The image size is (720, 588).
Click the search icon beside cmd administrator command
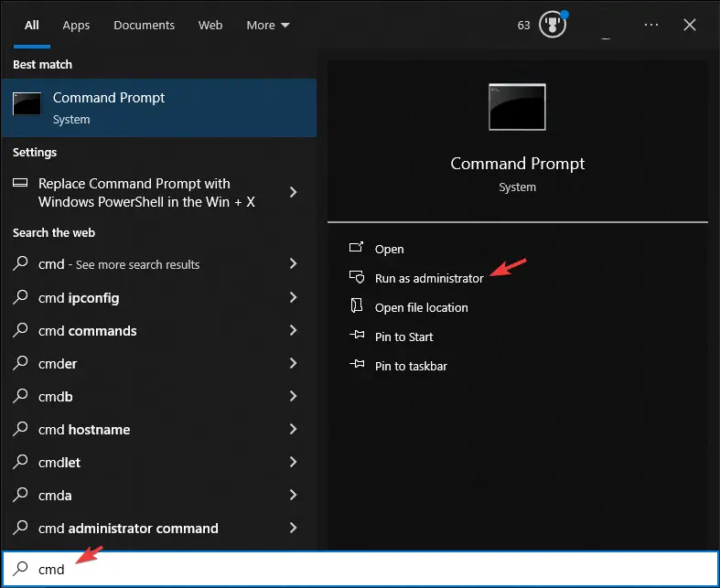tap(20, 528)
